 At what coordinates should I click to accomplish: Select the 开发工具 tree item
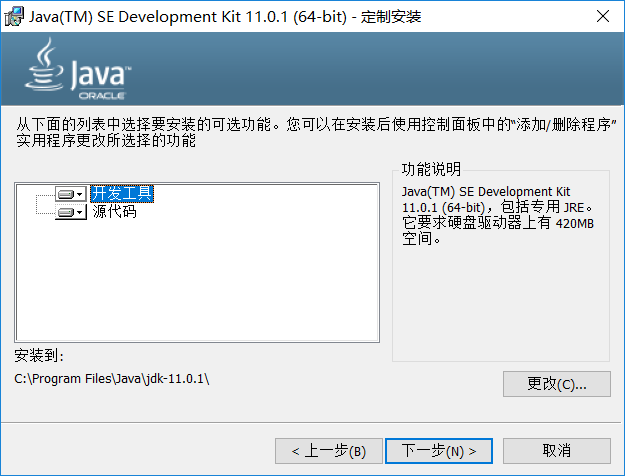122,194
